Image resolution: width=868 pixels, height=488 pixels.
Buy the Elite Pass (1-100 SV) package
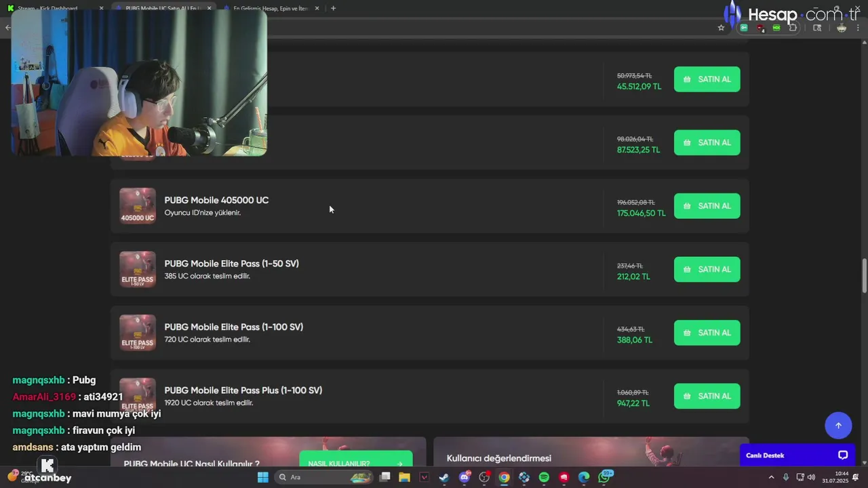point(707,333)
